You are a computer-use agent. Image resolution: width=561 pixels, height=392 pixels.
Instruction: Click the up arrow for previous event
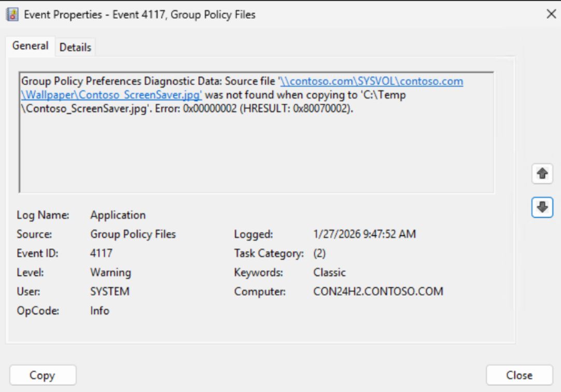tap(542, 175)
